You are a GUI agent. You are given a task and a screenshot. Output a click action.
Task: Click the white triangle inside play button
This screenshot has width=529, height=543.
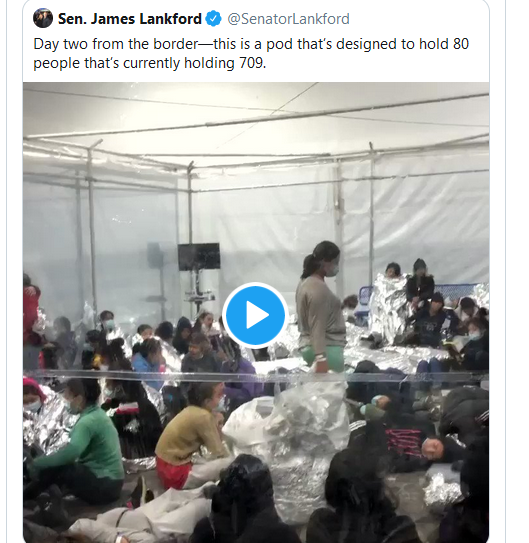257,315
